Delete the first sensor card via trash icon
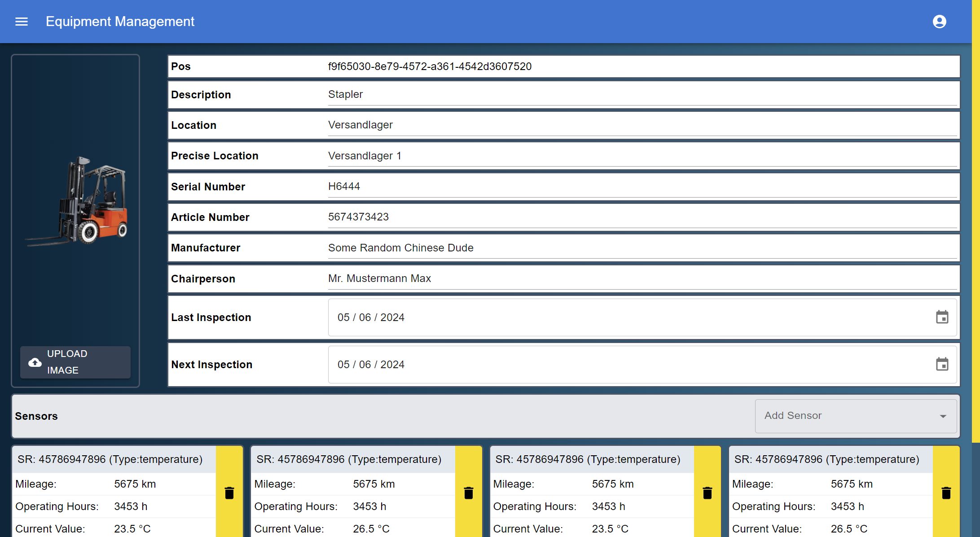Screen dimensions: 980x537 [229, 493]
